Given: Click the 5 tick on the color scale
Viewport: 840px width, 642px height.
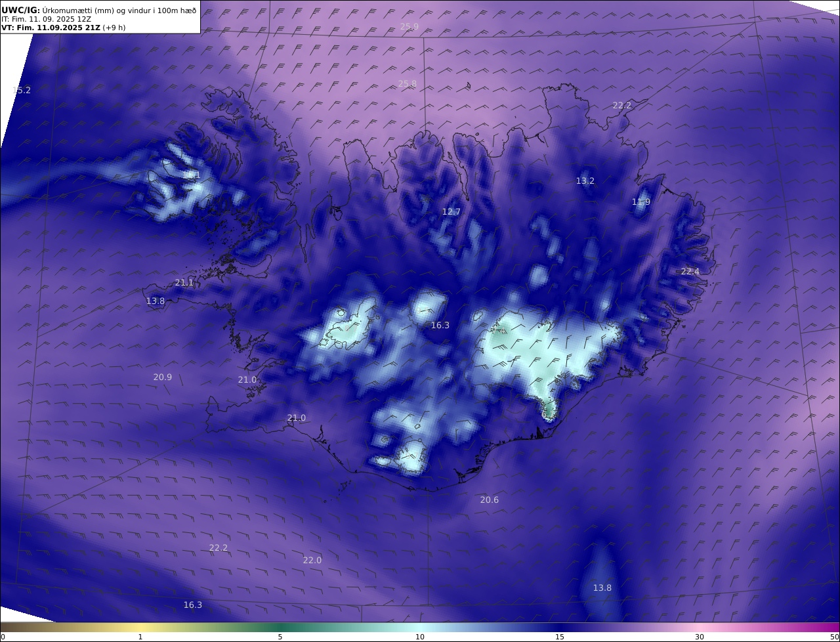Looking at the screenshot, I should tap(280, 637).
